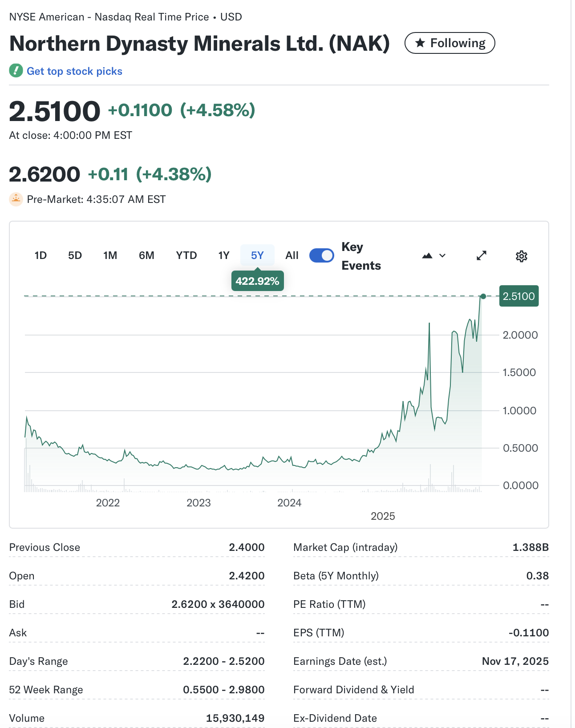575x728 pixels.
Task: Click the Following button
Action: [x=449, y=43]
